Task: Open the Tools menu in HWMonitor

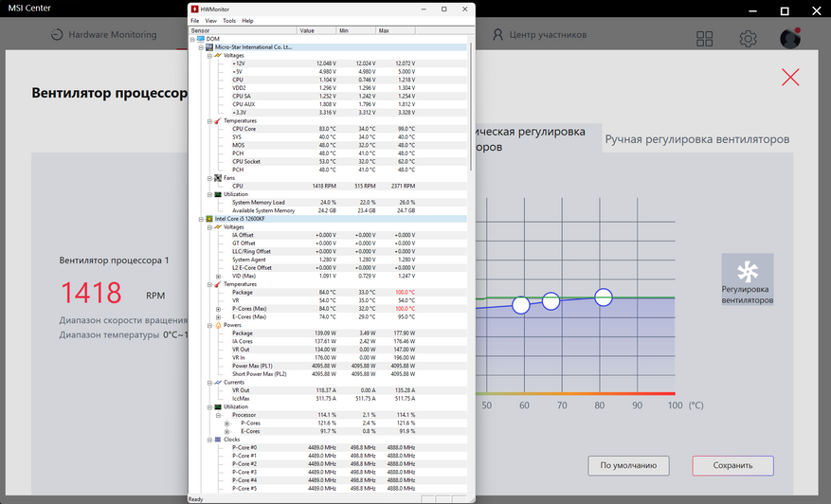Action: [229, 21]
